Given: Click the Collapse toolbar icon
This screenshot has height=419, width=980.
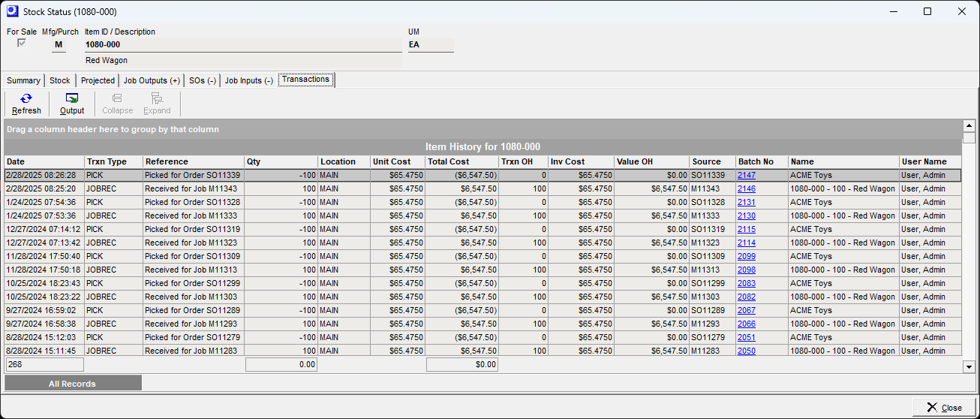Looking at the screenshot, I should click(x=117, y=98).
